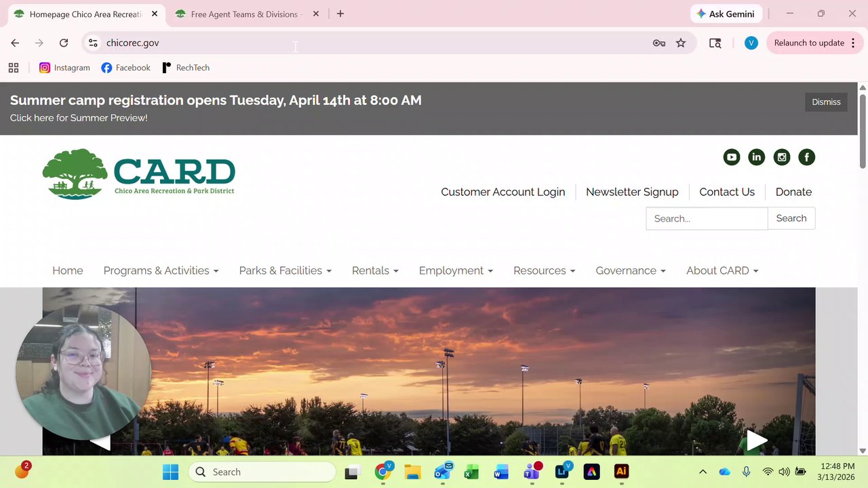Open the Windows Start menu
868x488 pixels.
(x=170, y=472)
